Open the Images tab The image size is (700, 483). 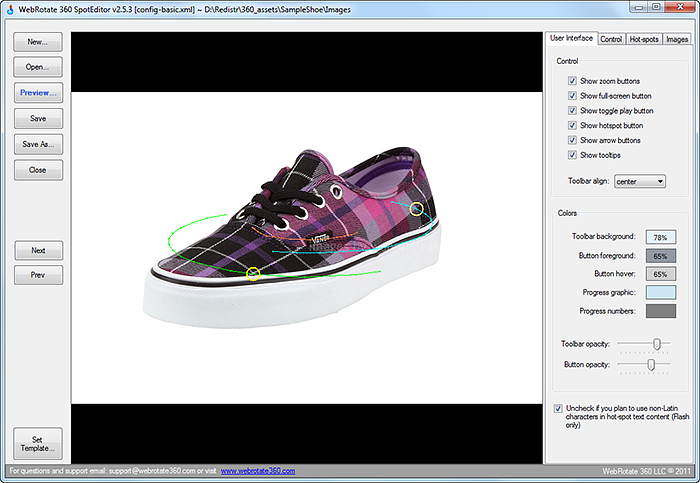677,39
